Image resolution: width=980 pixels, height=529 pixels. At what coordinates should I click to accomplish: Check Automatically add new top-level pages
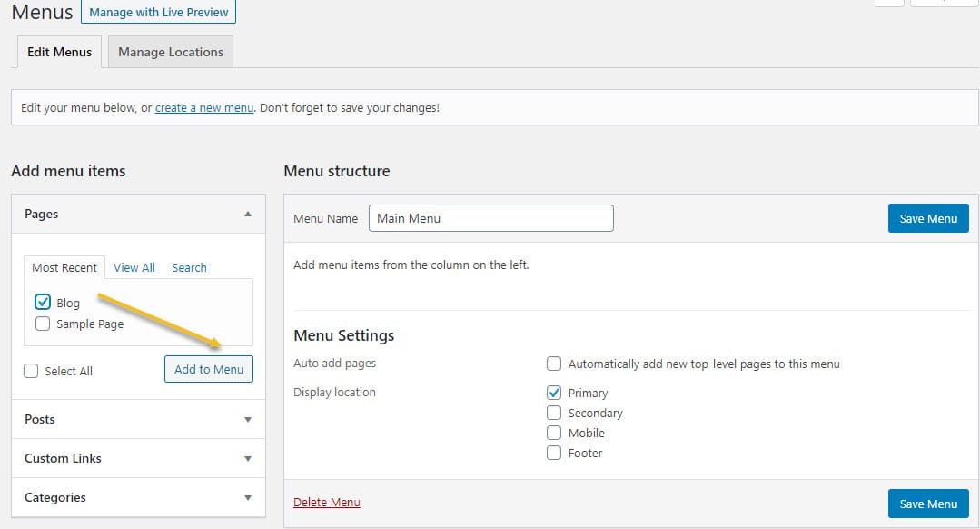click(x=554, y=363)
